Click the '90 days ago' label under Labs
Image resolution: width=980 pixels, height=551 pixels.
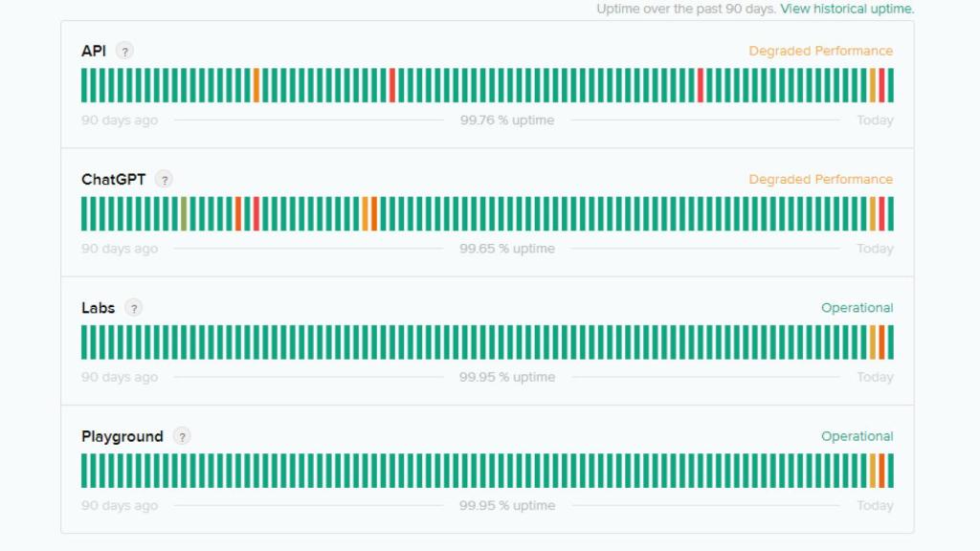click(120, 377)
